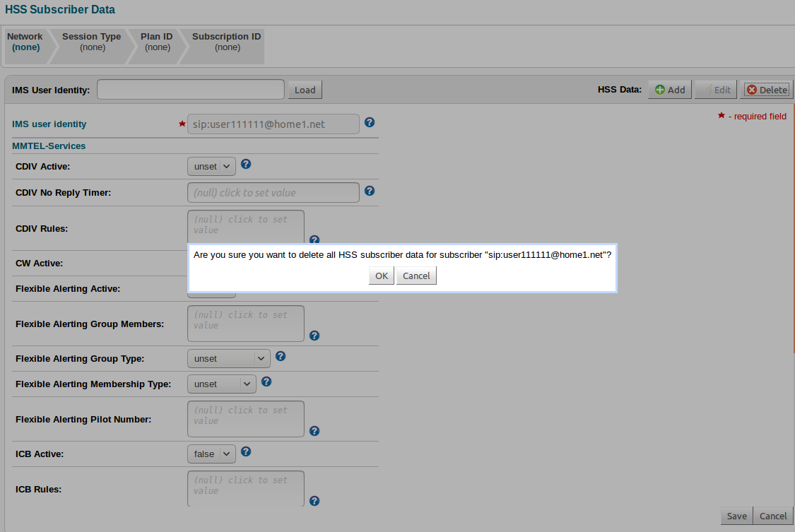Open help for ICB Active setting
The width and height of the screenshot is (795, 532).
point(245,452)
